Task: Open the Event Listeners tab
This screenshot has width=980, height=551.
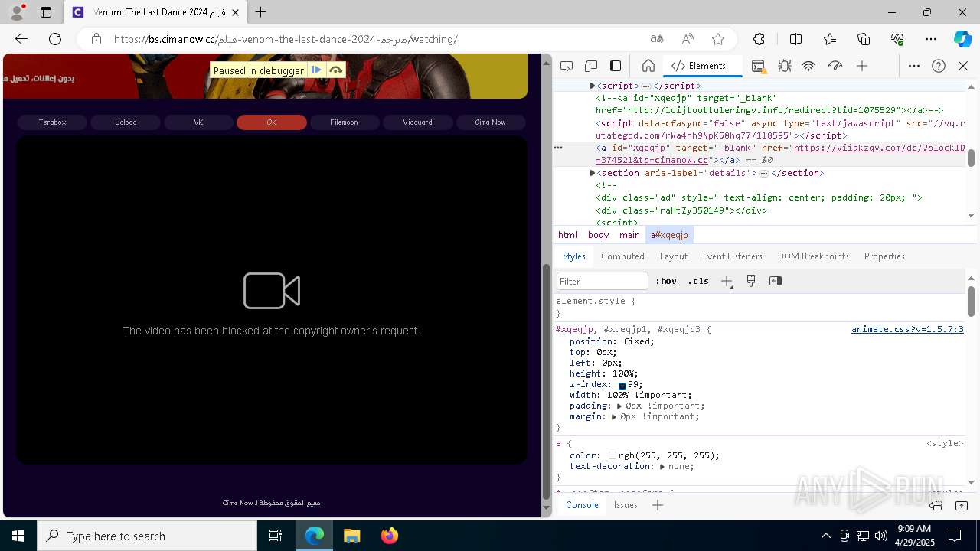Action: [x=733, y=256]
